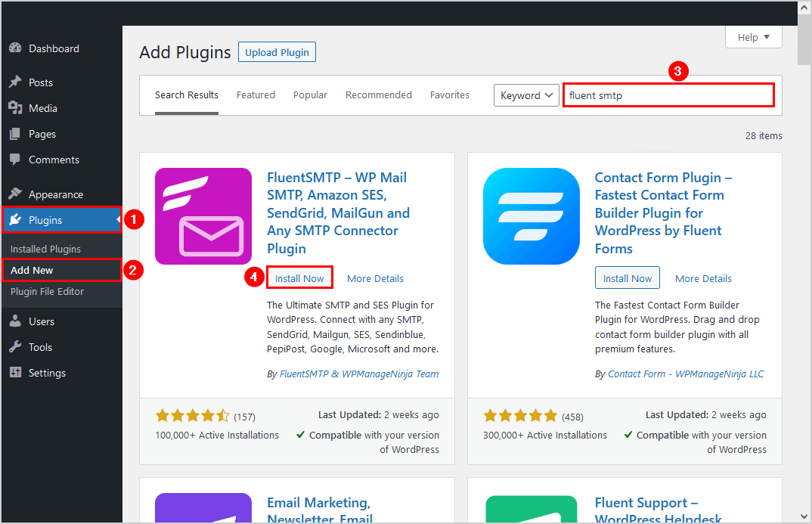Open the Comments menu label
Image resolution: width=812 pixels, height=524 pixels.
(54, 160)
